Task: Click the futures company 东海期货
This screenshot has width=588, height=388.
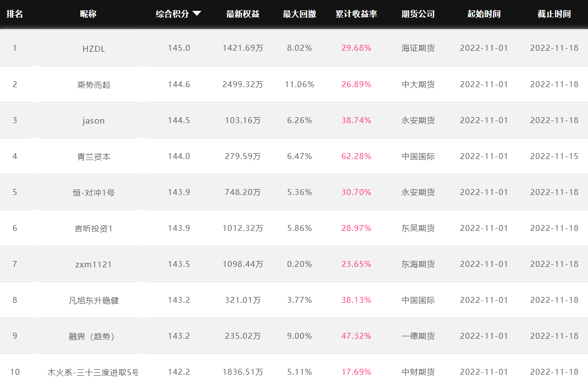Action: click(418, 264)
